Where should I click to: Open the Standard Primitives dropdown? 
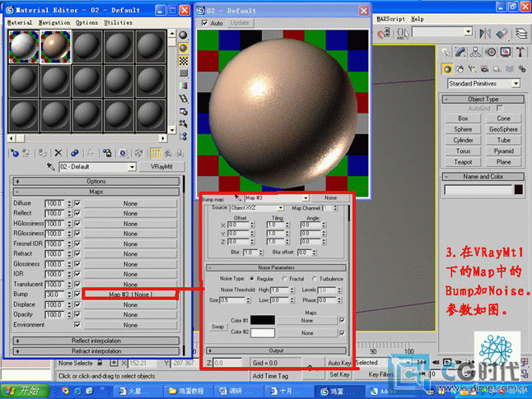pos(516,83)
